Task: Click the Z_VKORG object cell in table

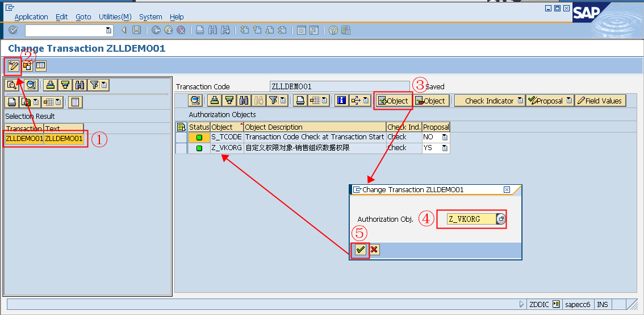Action: pyautogui.click(x=227, y=148)
